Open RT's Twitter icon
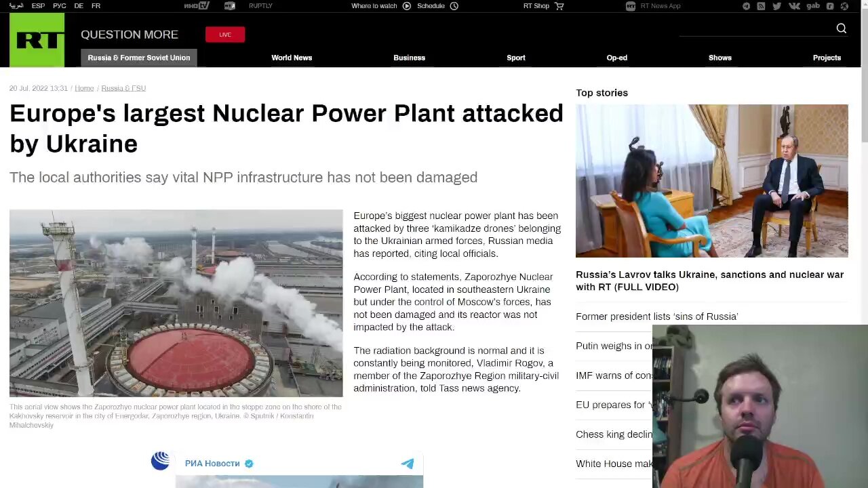This screenshot has height=488, width=868. (x=776, y=6)
